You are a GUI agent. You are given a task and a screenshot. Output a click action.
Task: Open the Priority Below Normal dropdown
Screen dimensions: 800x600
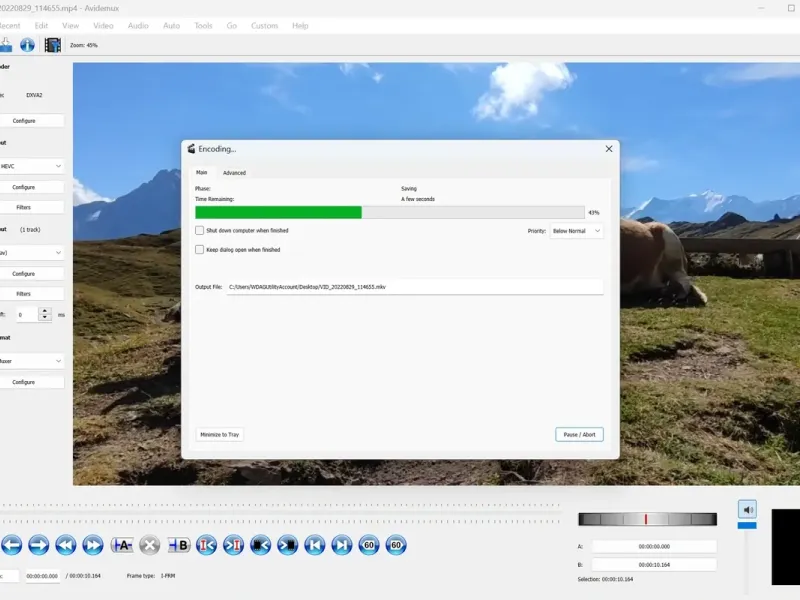click(x=576, y=231)
